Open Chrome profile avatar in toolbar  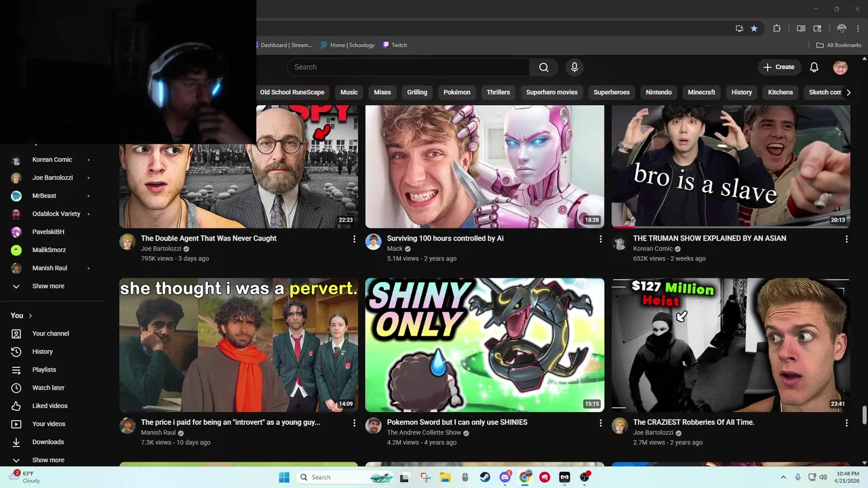coord(842,28)
